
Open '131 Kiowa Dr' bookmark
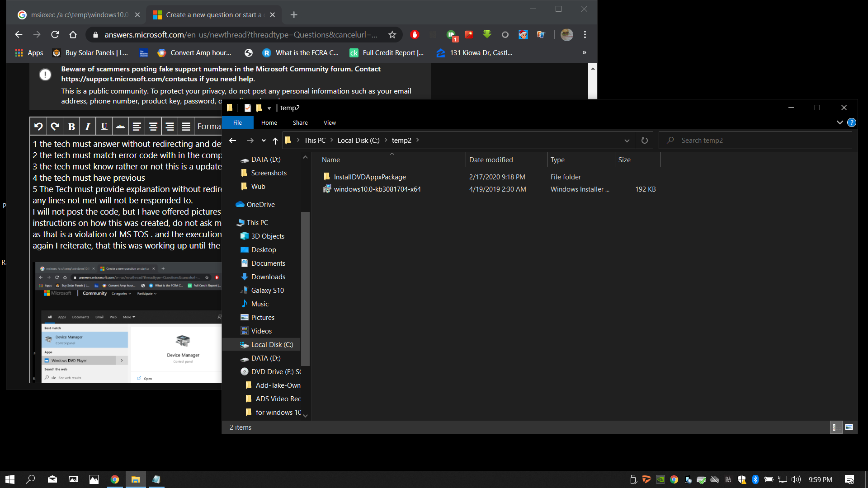pos(474,53)
